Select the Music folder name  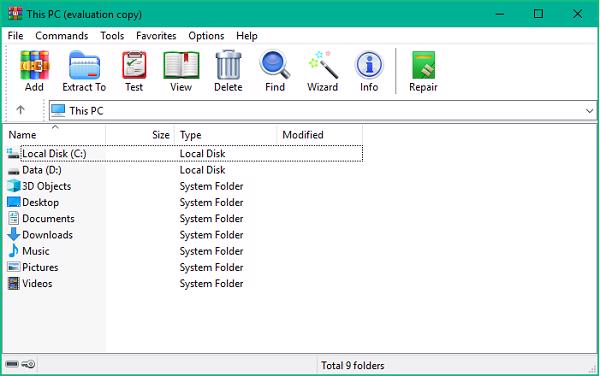(x=36, y=251)
